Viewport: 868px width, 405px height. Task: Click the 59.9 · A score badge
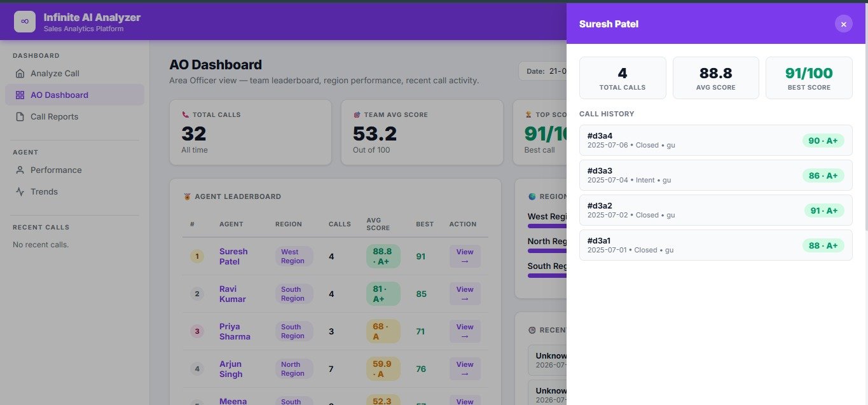383,369
